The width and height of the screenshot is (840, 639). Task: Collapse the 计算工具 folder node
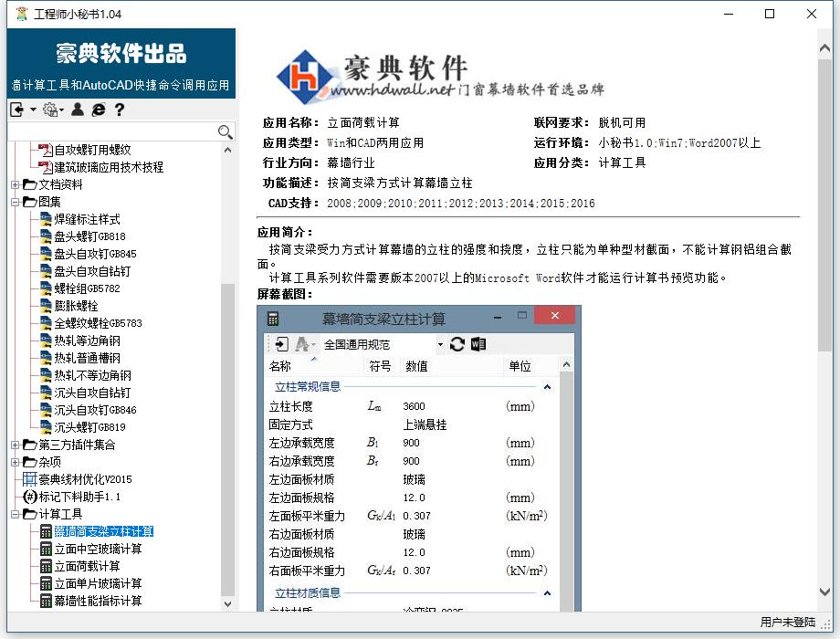[15, 514]
